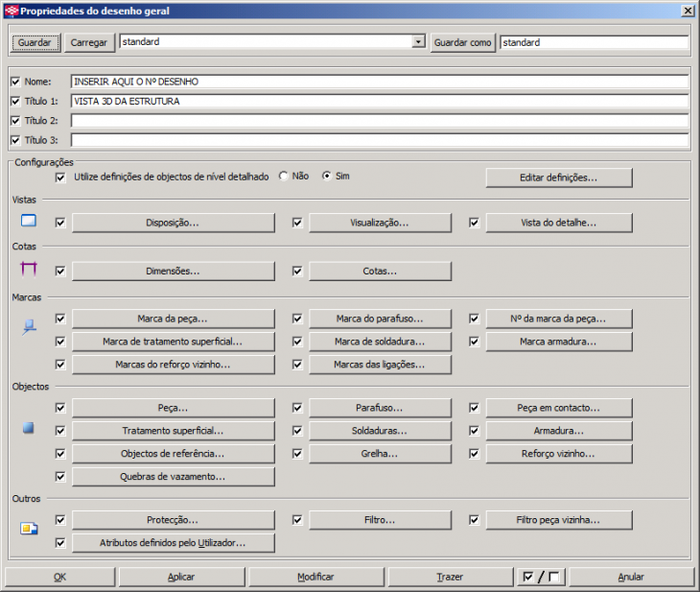700x592 pixels.
Task: Open Tratamento superficial object settings
Action: click(x=174, y=431)
